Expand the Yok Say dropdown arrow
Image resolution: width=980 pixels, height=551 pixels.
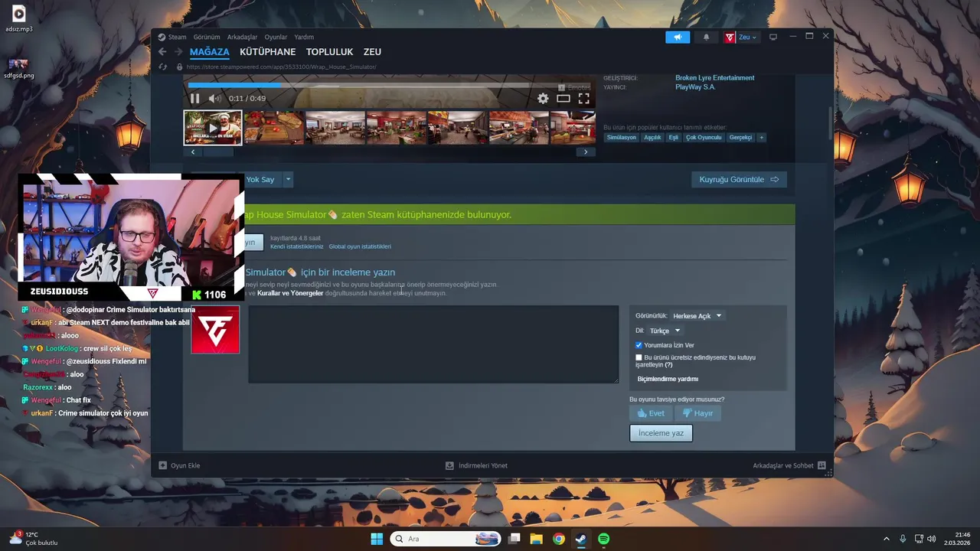coord(288,180)
